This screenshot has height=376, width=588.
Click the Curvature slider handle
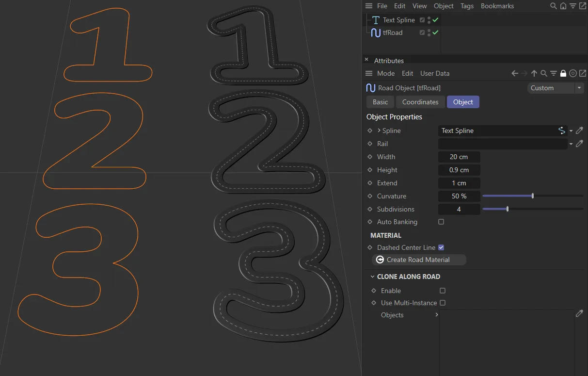pos(533,196)
